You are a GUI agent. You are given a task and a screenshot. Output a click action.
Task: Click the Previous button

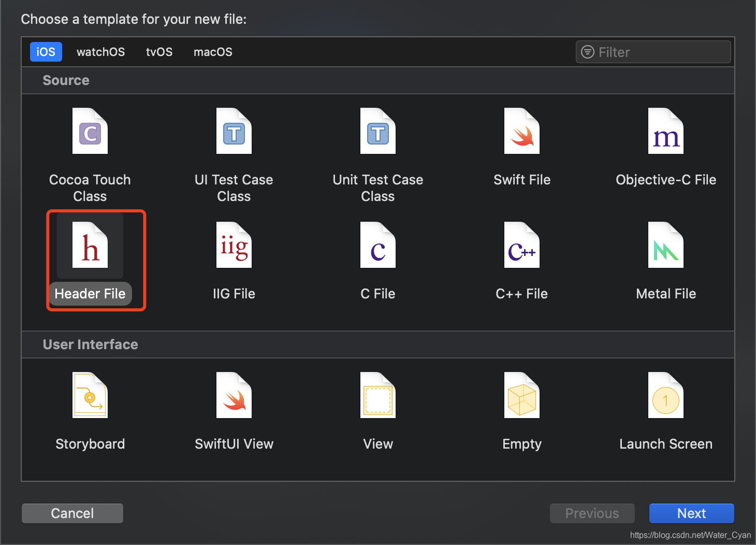click(592, 513)
